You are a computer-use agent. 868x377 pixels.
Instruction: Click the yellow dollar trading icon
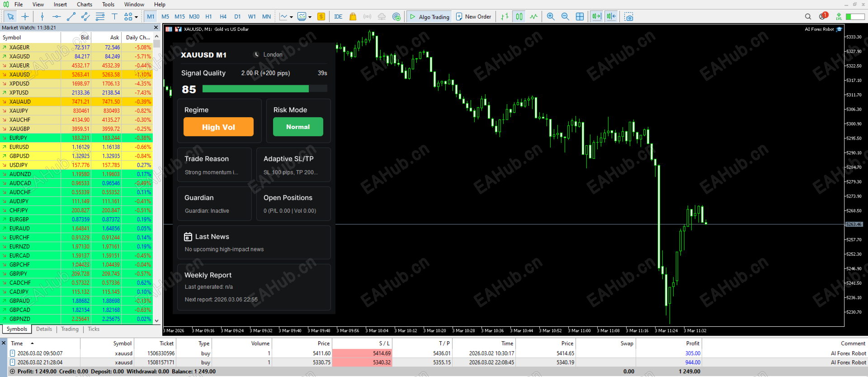click(321, 17)
